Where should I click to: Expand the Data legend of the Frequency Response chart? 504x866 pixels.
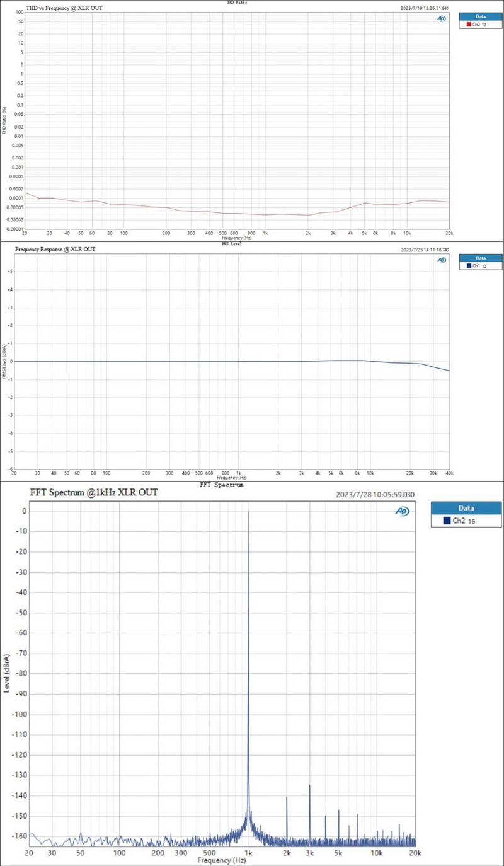481,257
